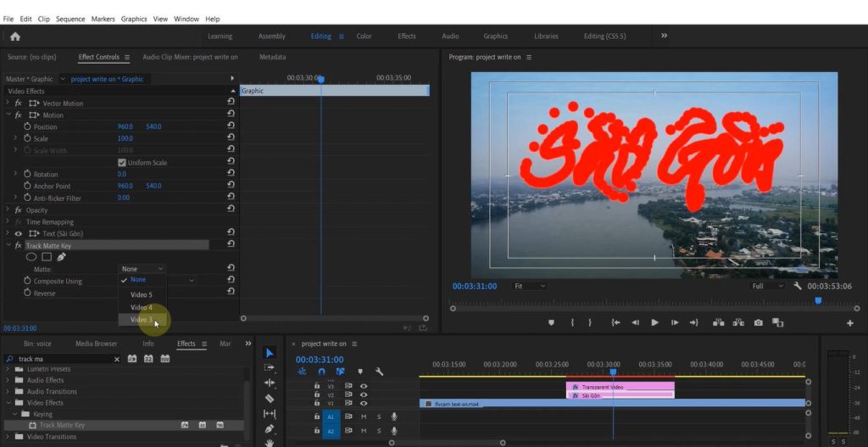The height and width of the screenshot is (447, 868).
Task: Select the Razor tool
Action: coord(270,399)
